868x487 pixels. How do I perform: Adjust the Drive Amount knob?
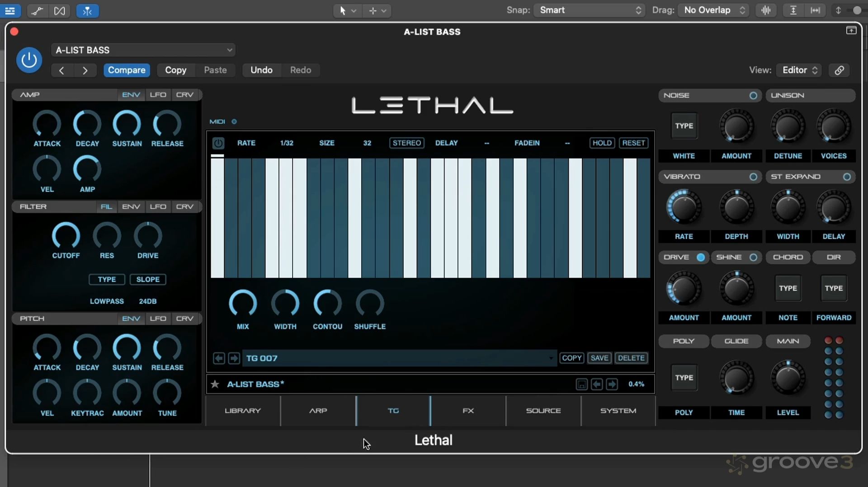tap(684, 289)
